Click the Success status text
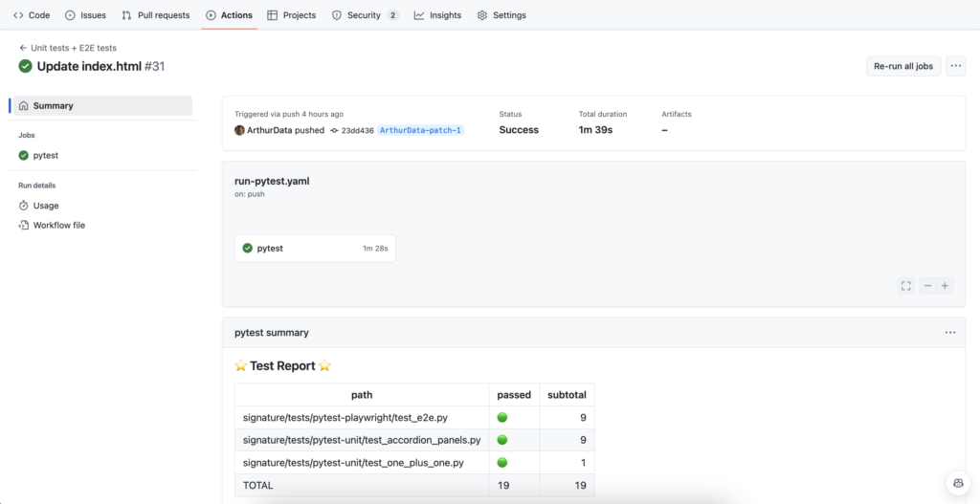 519,130
